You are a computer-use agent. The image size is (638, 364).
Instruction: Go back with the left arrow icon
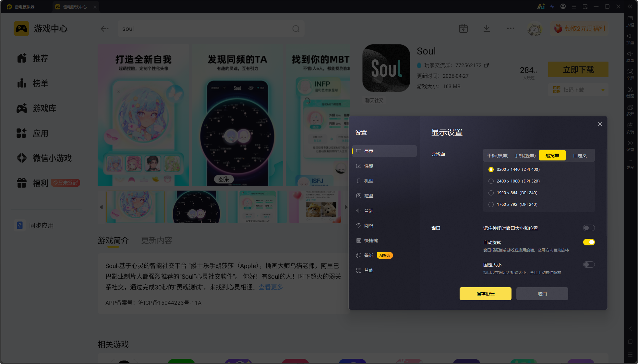104,29
